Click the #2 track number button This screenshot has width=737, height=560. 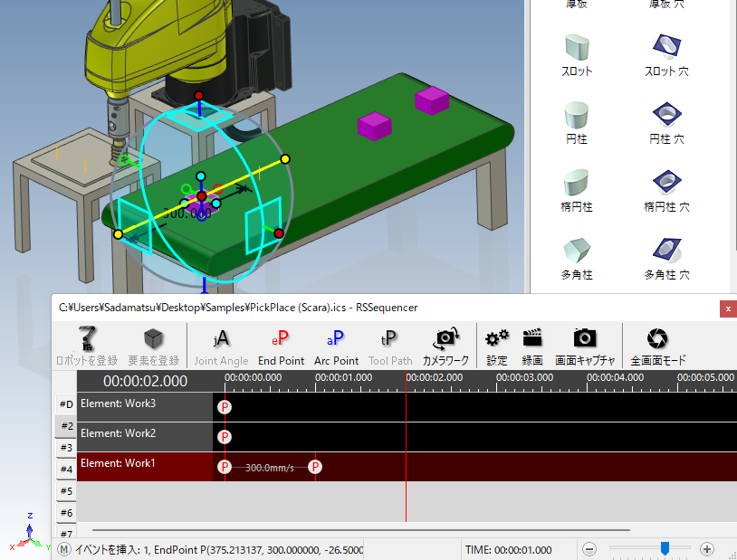[x=66, y=425]
